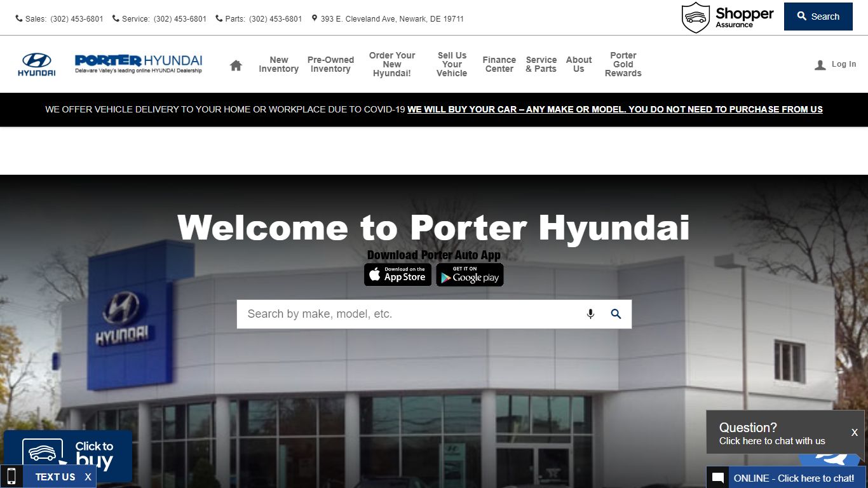Click the Hyundai logo
868x488 pixels.
click(x=36, y=64)
